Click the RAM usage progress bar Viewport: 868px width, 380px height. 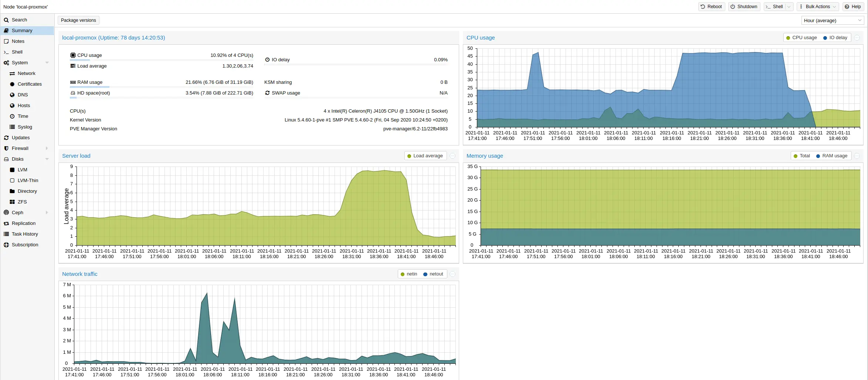(x=162, y=87)
